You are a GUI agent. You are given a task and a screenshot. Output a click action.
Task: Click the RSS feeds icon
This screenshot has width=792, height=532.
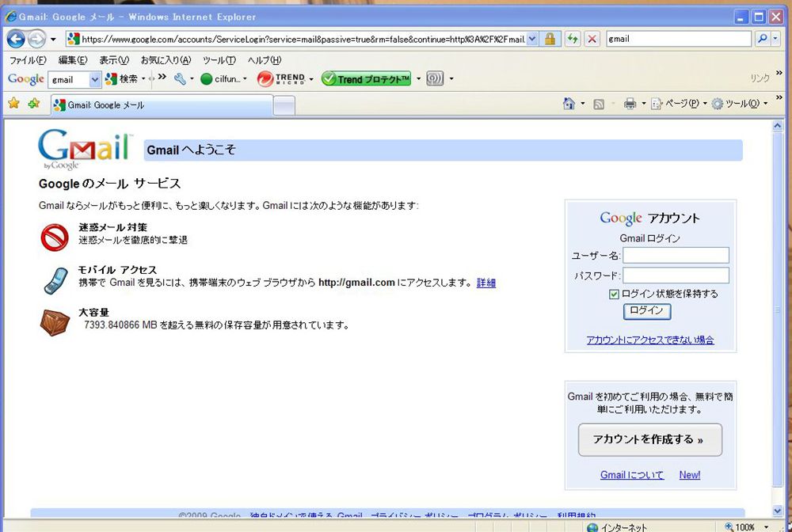pos(599,104)
